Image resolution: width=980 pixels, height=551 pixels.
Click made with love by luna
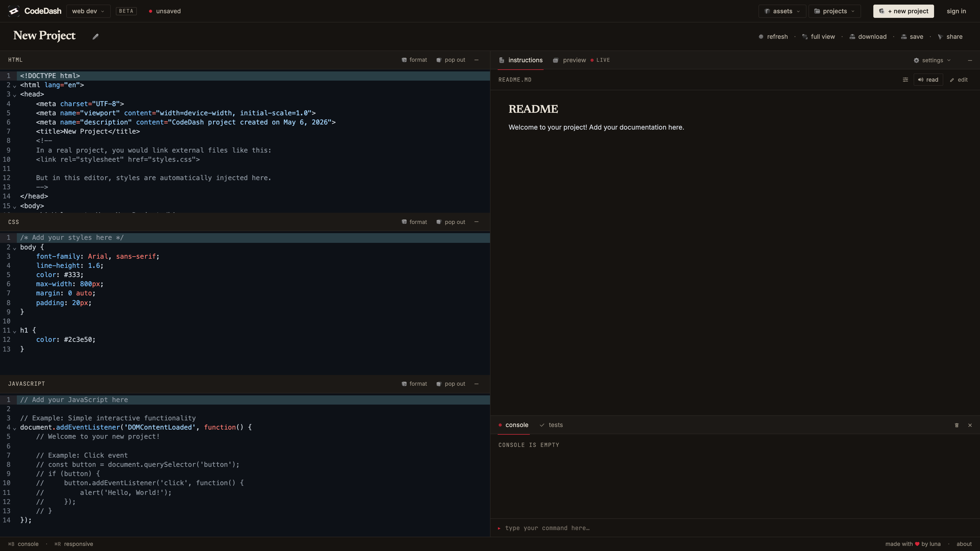pyautogui.click(x=913, y=544)
